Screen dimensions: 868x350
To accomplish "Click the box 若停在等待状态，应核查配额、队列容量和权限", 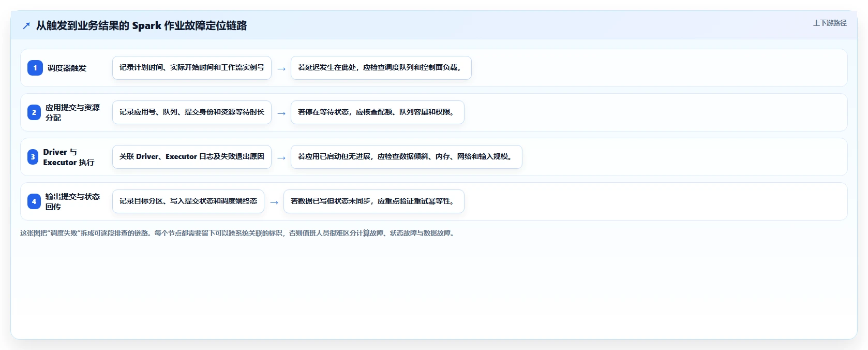I will [378, 112].
